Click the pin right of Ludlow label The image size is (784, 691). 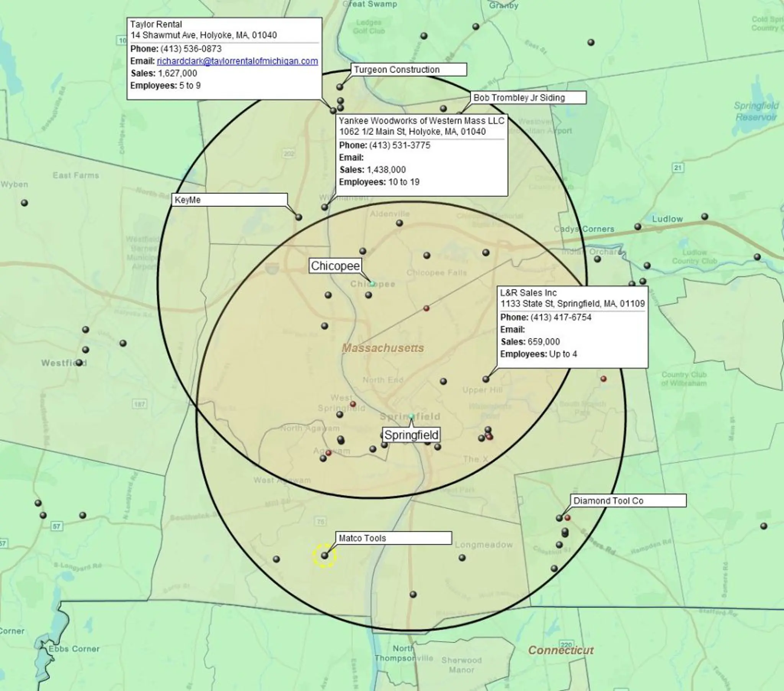pos(705,217)
